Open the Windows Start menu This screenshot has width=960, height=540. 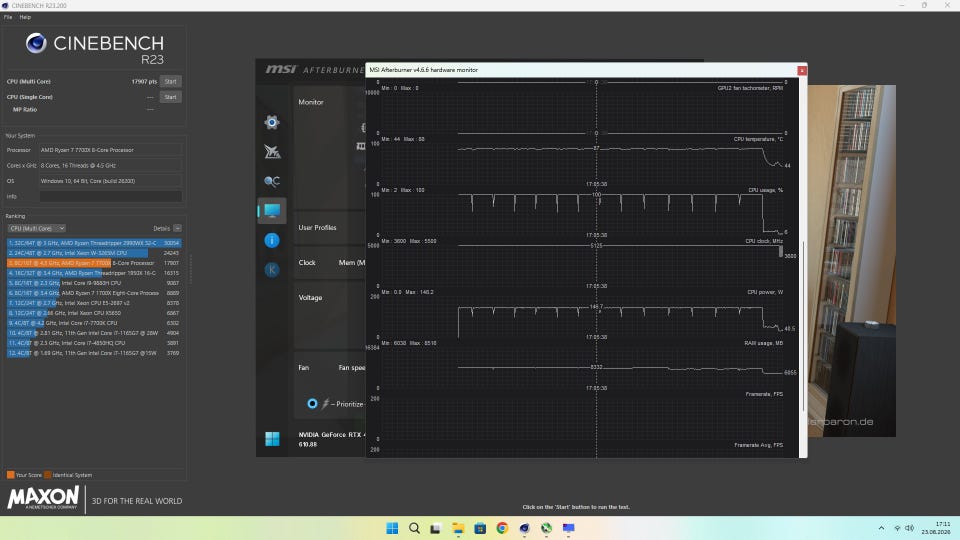coord(392,528)
